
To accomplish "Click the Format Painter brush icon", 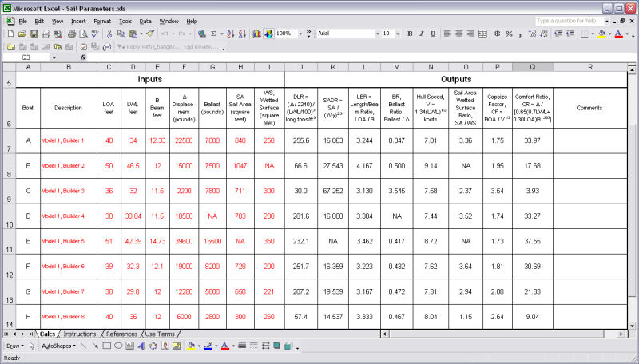I will [150, 34].
